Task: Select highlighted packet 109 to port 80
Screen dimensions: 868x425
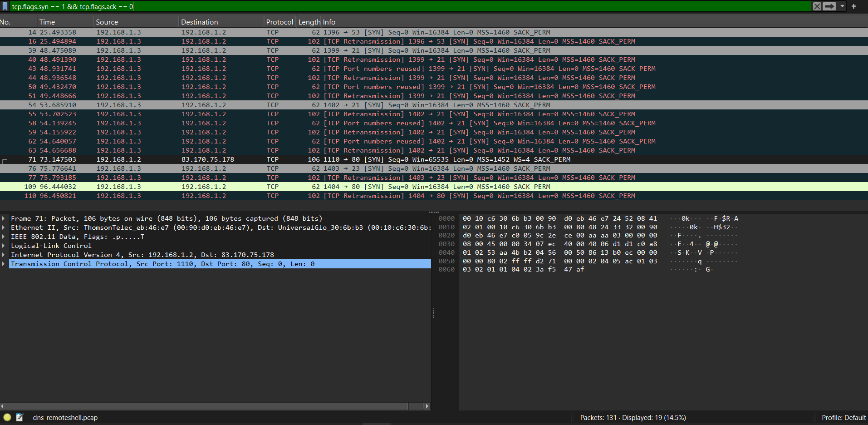Action: pos(434,187)
